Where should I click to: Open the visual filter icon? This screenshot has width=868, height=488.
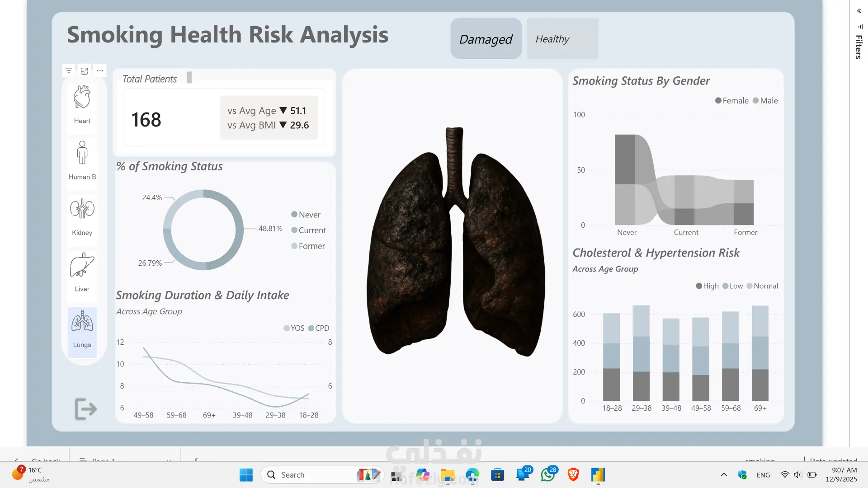coord(69,70)
